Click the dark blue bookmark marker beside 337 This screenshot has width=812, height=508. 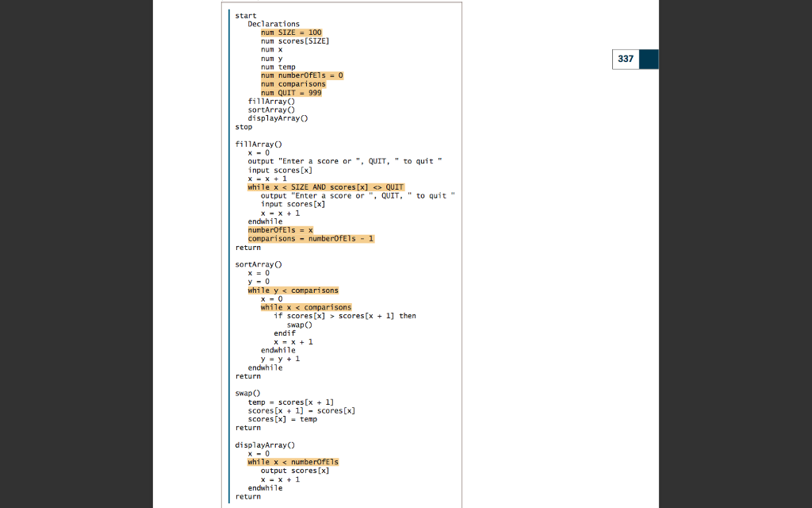point(649,59)
